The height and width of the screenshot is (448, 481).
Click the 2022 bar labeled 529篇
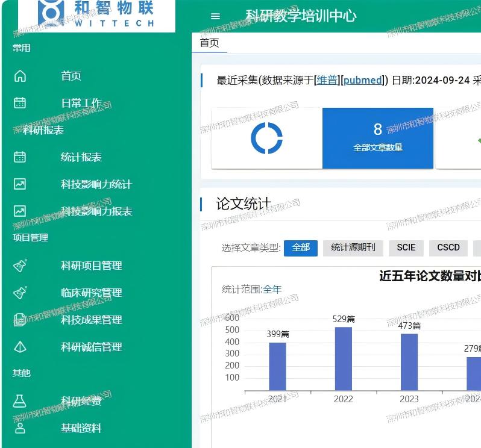click(x=343, y=359)
